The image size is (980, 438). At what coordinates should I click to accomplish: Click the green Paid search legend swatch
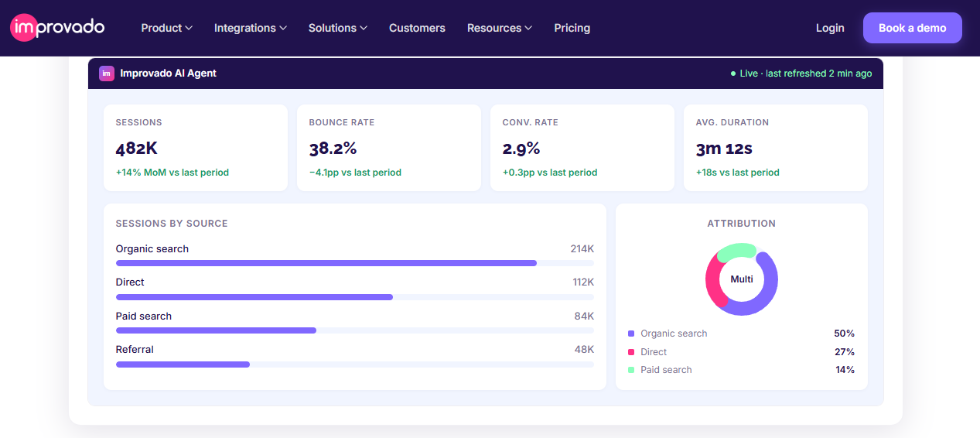[631, 370]
